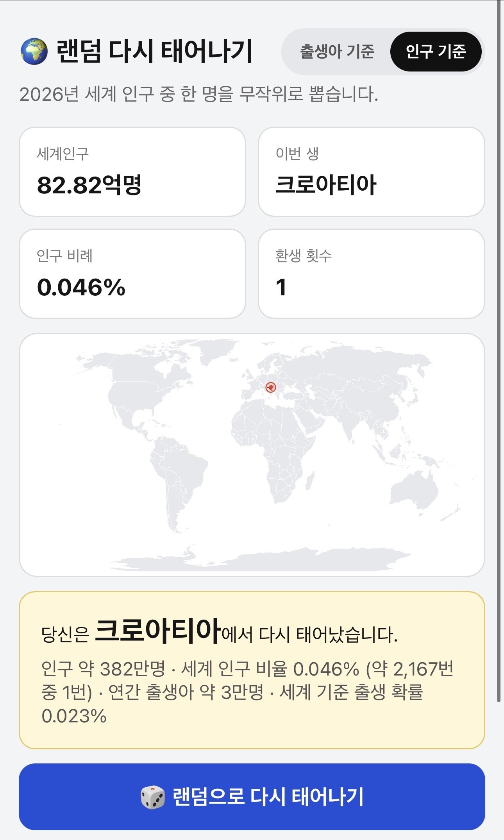Click 랜덤으로 다시 태어나기 button
Viewport: 504px width, 840px height.
tap(252, 797)
